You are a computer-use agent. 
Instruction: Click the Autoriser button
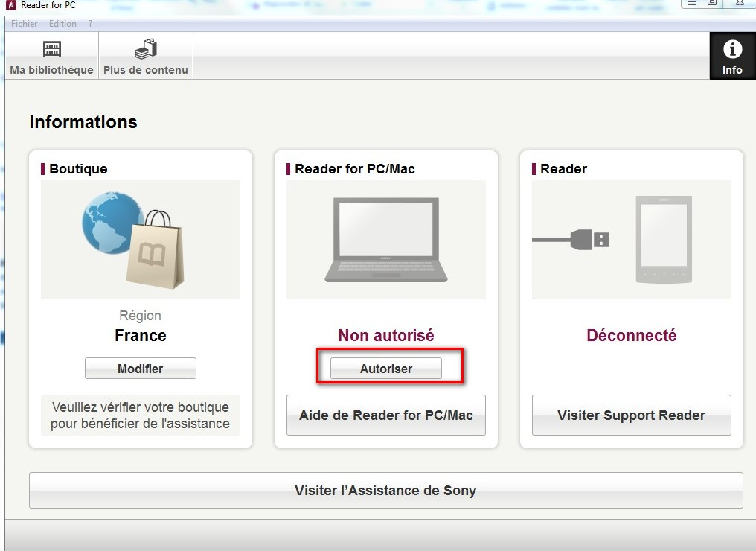pyautogui.click(x=385, y=368)
